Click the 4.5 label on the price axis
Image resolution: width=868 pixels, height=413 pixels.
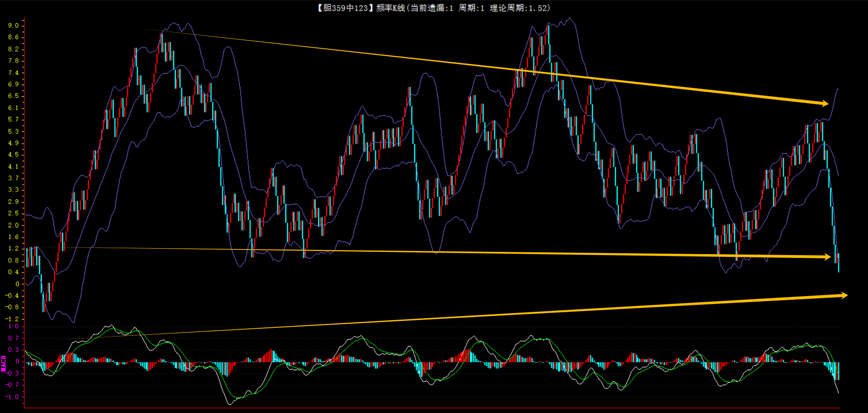(x=13, y=155)
